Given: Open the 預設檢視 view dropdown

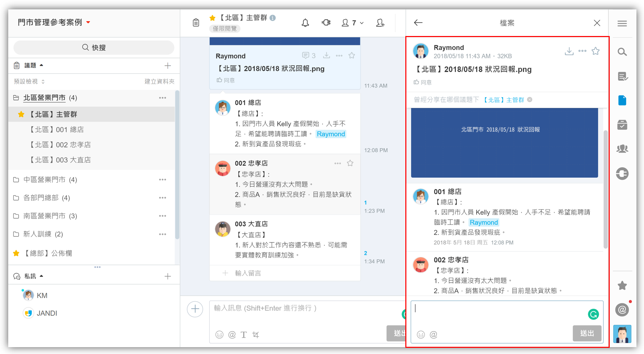Looking at the screenshot, I should click(29, 81).
